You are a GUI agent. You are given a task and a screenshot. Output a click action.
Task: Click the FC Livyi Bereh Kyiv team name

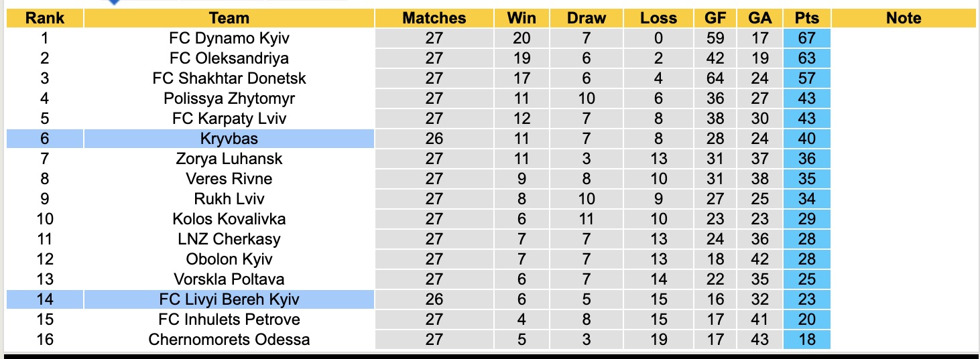click(229, 299)
